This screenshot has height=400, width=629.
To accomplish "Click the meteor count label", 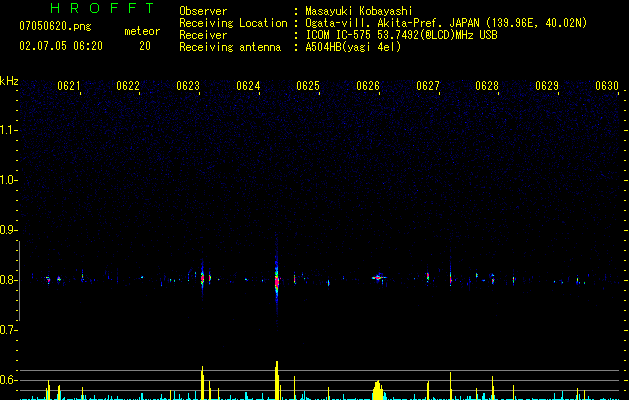I will point(142,31).
